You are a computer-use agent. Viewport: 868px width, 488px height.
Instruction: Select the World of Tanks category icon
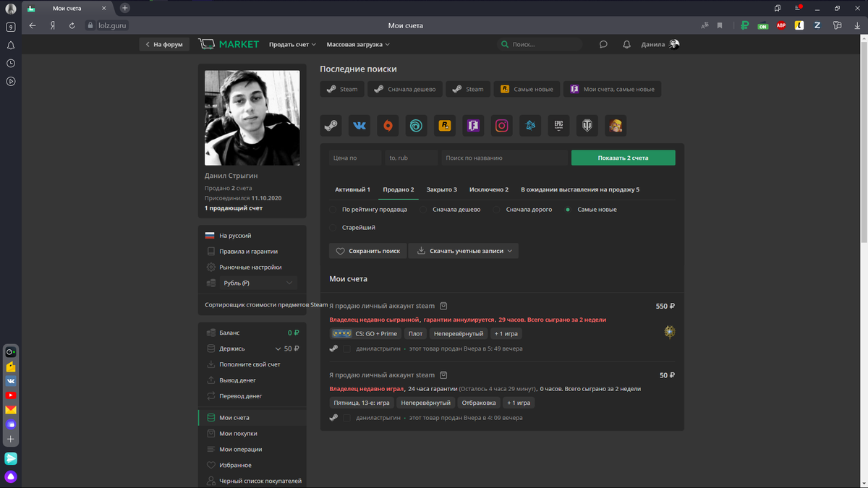click(x=587, y=125)
